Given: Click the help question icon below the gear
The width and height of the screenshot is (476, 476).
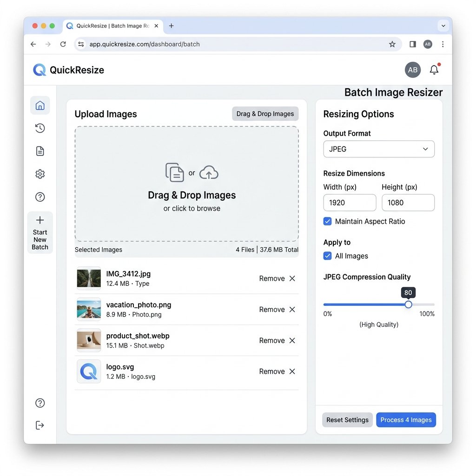Looking at the screenshot, I should click(x=40, y=197).
